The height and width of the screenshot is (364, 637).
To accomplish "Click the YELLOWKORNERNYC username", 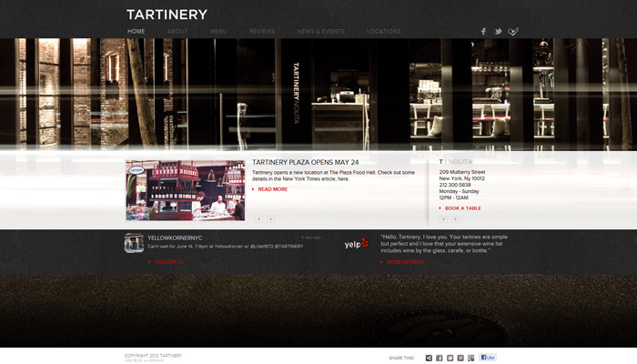I will pyautogui.click(x=175, y=238).
